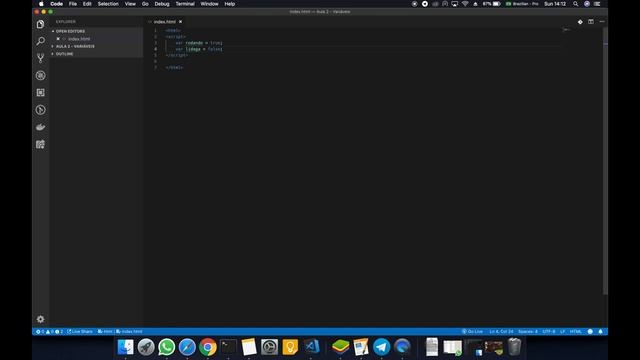Open Google Chrome from the Dock
The height and width of the screenshot is (360, 640).
click(x=208, y=347)
